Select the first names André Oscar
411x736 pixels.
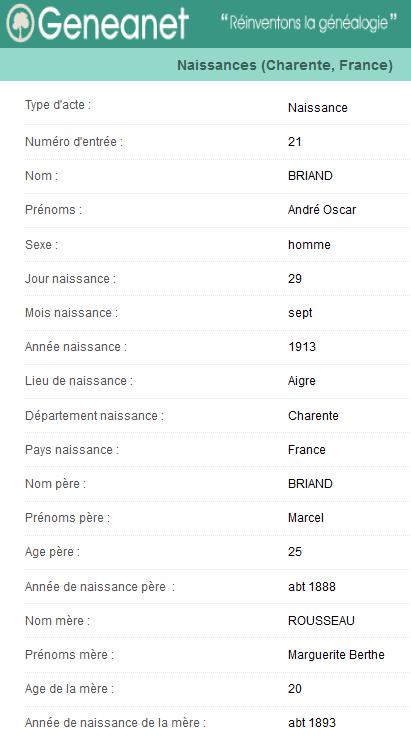click(x=322, y=209)
